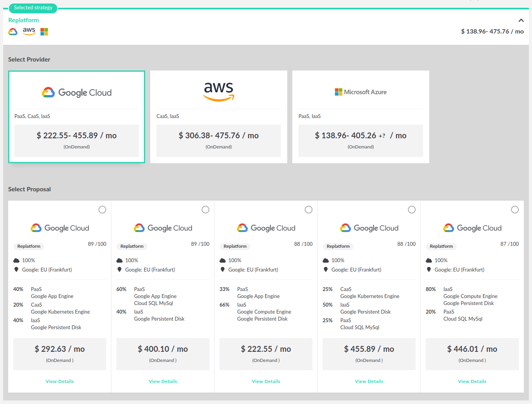Click the Google Cloud logo in provider card
This screenshot has width=532, height=404.
(x=77, y=92)
